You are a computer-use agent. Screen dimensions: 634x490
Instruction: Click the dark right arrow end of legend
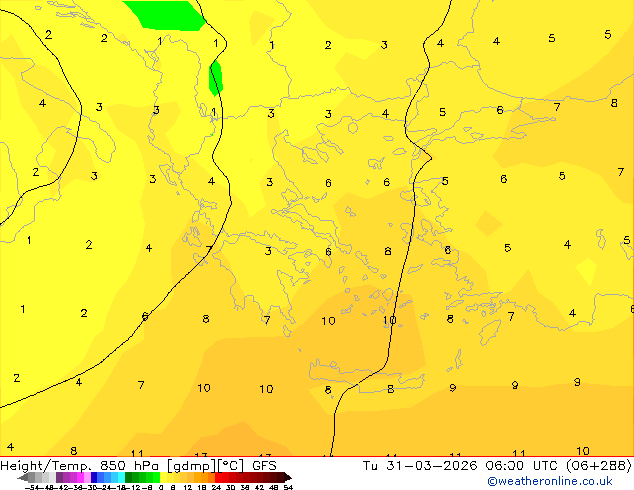tap(288, 477)
